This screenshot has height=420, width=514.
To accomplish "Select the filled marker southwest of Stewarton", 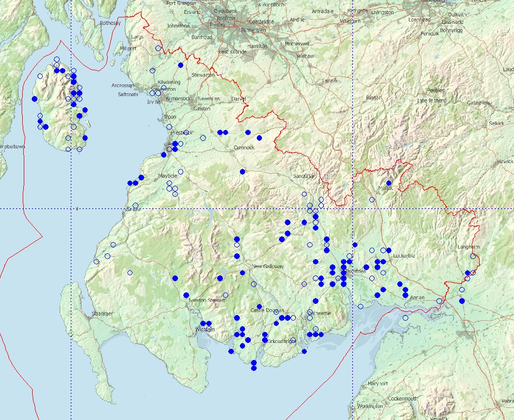I will [181, 65].
